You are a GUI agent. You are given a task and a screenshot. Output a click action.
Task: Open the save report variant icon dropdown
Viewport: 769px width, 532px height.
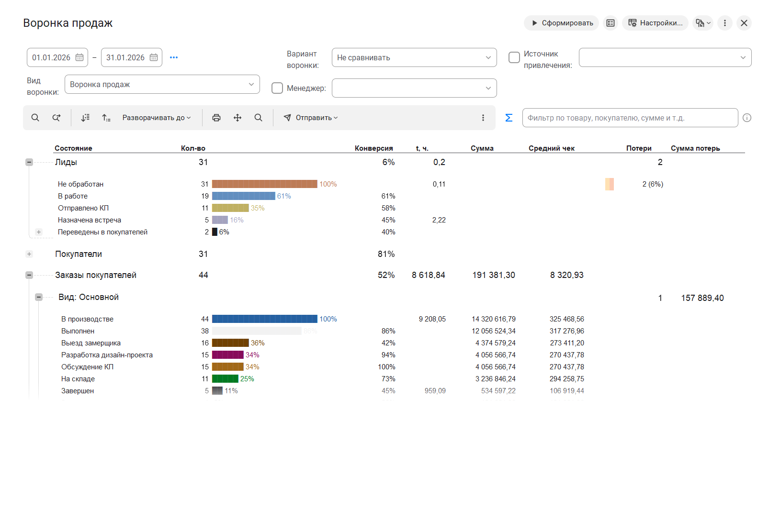(x=703, y=23)
